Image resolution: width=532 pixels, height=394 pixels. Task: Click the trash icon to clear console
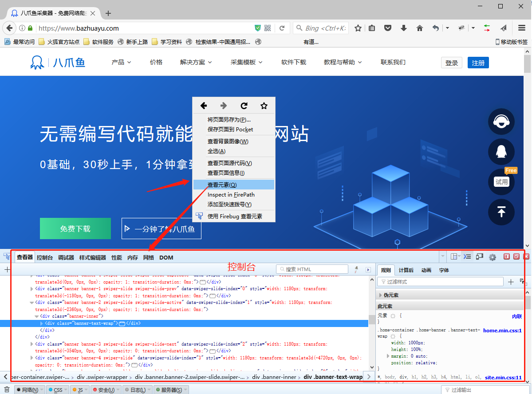click(7, 390)
